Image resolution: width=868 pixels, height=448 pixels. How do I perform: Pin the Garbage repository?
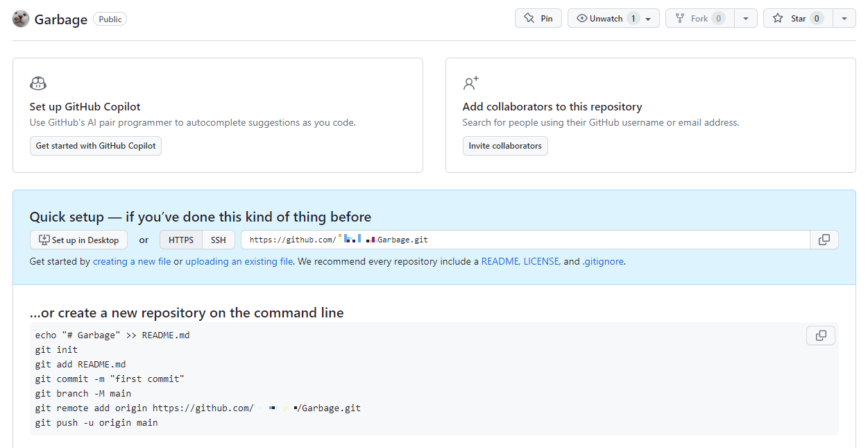tap(538, 19)
